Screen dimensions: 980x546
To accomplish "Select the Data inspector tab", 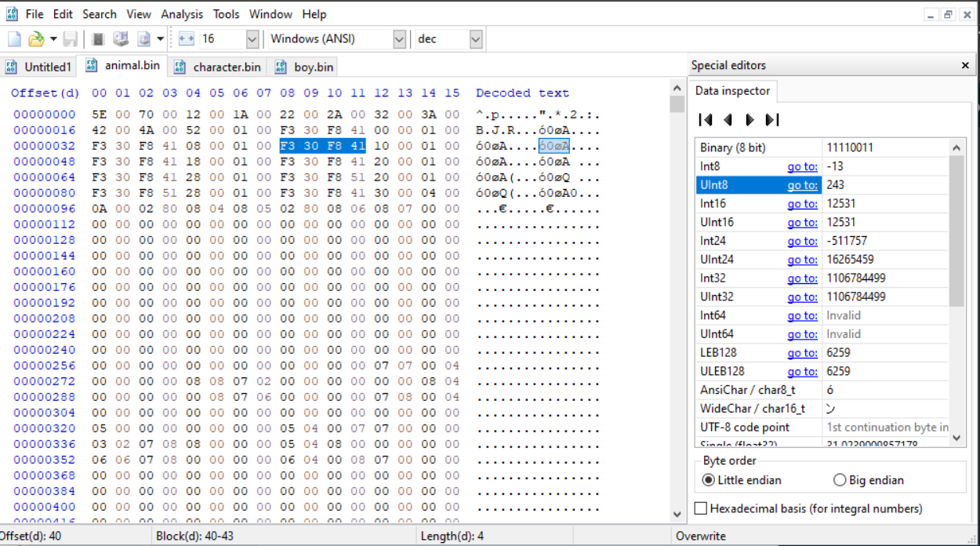I will (732, 91).
